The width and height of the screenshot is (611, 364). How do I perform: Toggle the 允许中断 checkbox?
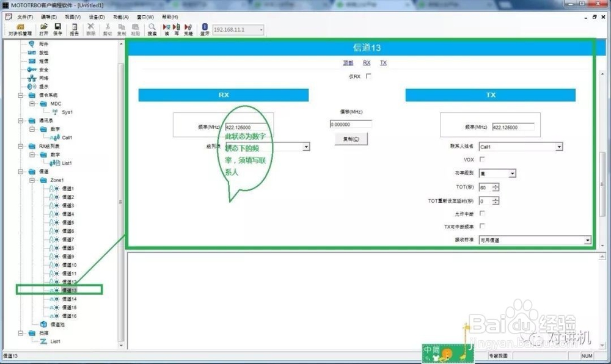coord(482,213)
